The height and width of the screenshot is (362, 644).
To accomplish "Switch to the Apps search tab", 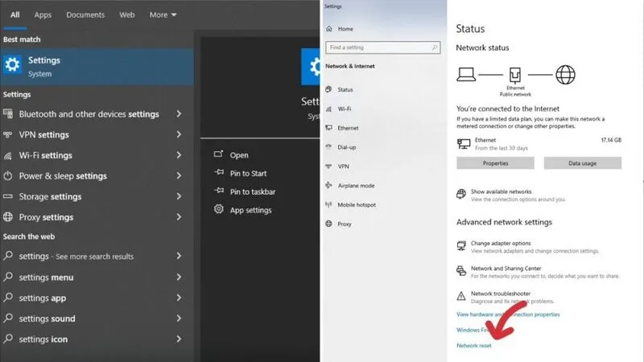I will pyautogui.click(x=43, y=14).
